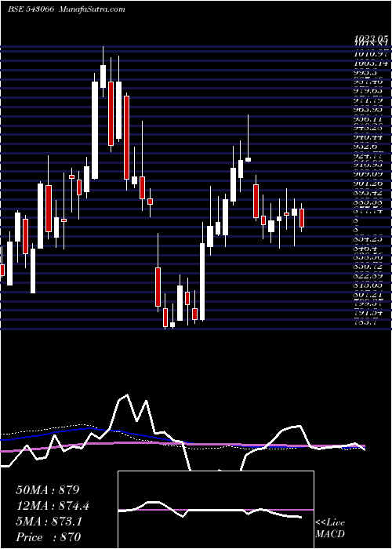Image resolution: width=392 pixels, height=549 pixels.
Task: Select the 50MA : 879 readout
Action: [x=48, y=490]
